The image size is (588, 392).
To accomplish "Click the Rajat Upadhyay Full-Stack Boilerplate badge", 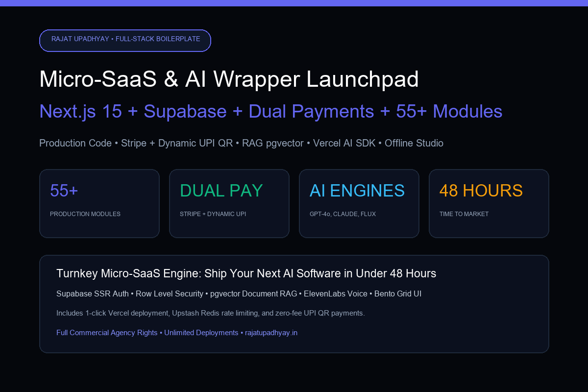I will coord(125,40).
